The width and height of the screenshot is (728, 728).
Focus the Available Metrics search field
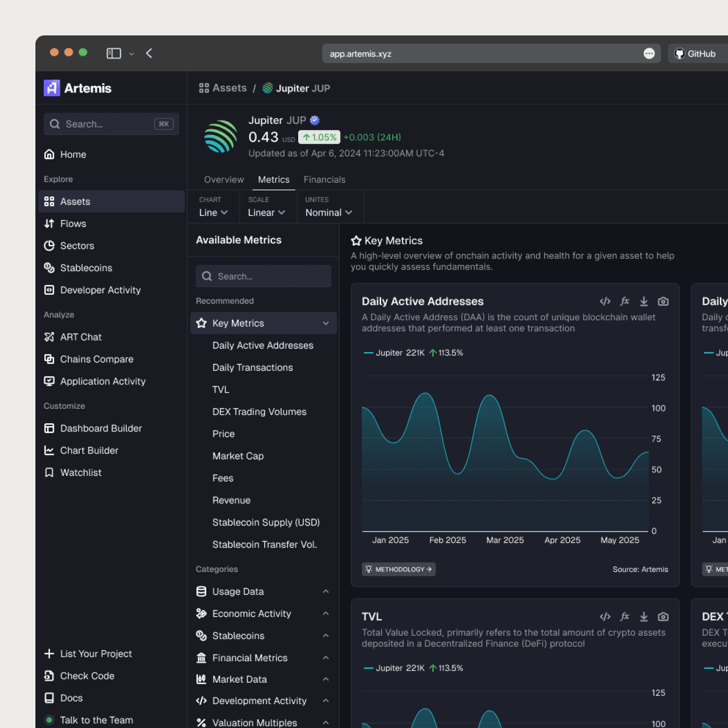(x=263, y=276)
